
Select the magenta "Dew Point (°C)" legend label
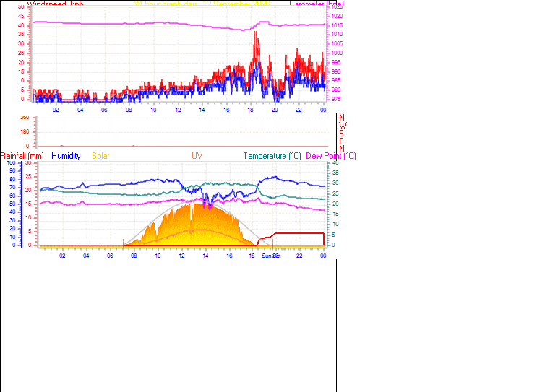[331, 156]
